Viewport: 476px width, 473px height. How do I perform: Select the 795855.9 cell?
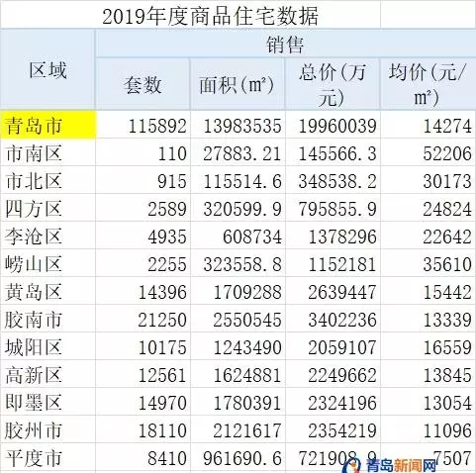pyautogui.click(x=333, y=208)
